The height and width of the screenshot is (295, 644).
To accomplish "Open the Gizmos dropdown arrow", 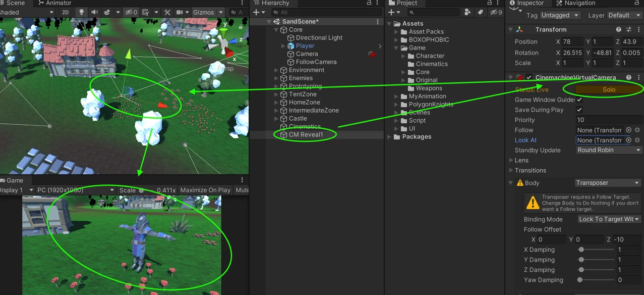I will tap(220, 12).
